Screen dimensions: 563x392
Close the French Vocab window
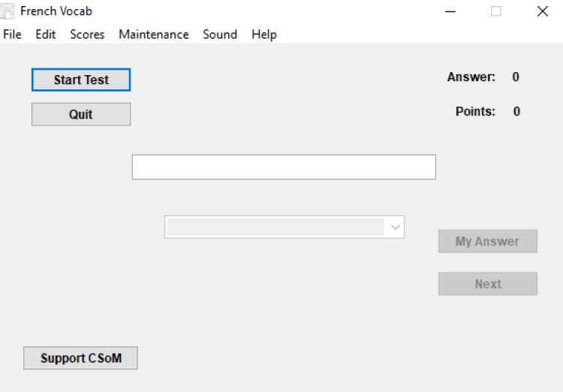click(542, 11)
